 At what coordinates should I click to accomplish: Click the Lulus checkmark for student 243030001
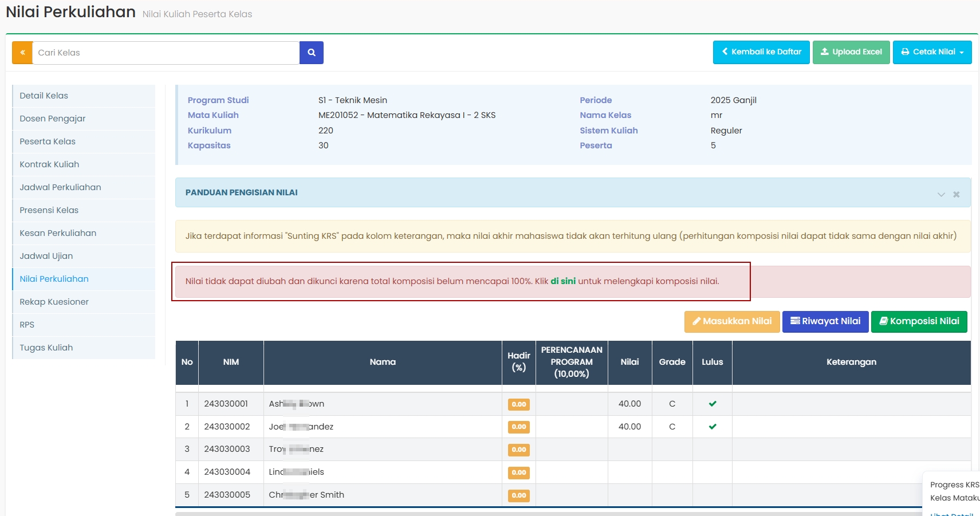coord(712,404)
